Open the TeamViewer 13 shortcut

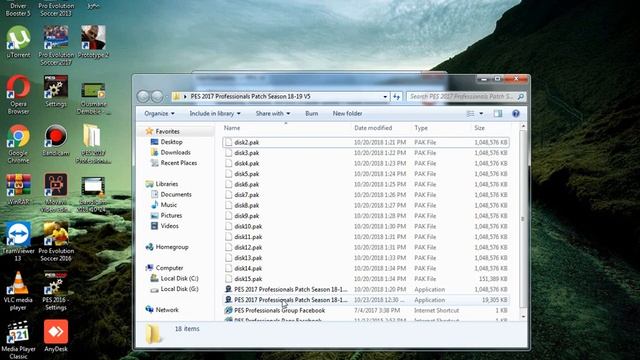(x=18, y=242)
